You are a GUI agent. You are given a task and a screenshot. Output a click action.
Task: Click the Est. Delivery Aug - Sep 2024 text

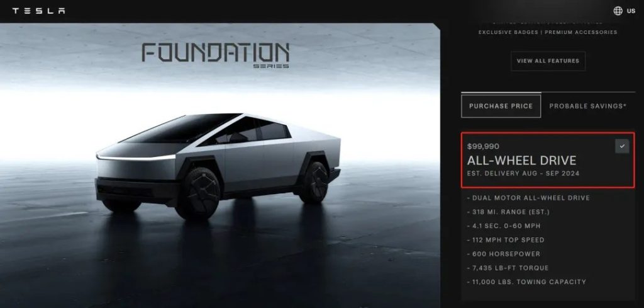point(523,174)
